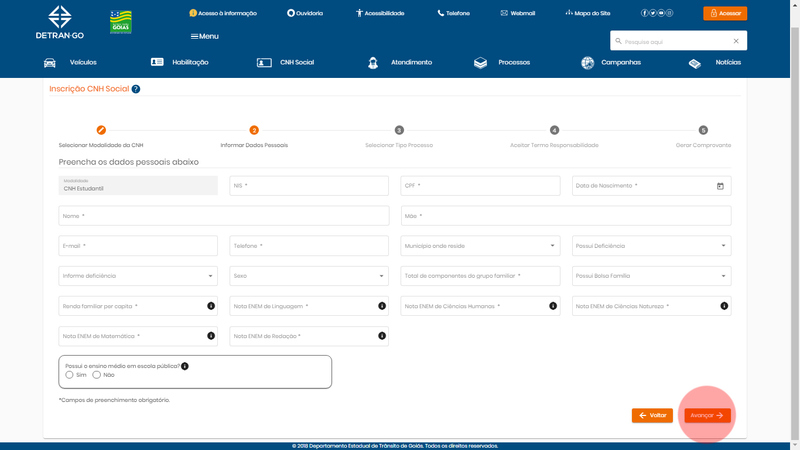Screen dimensions: 800x450
Task: Click the Voltar button
Action: [652, 415]
